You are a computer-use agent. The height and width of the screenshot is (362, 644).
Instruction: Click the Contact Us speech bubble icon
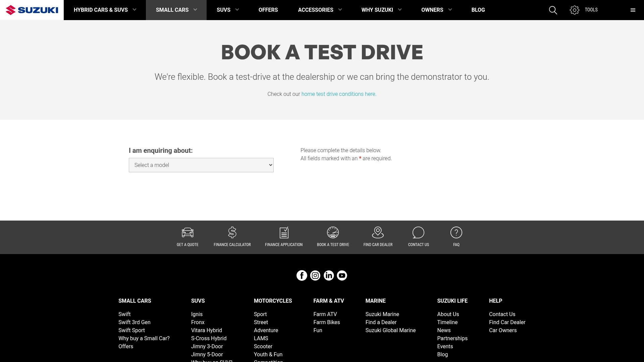click(418, 232)
